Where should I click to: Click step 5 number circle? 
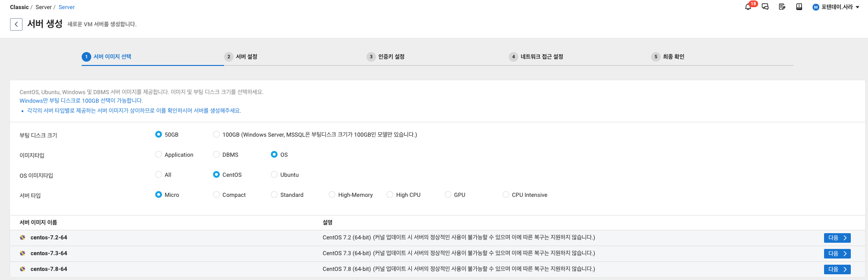tap(656, 57)
